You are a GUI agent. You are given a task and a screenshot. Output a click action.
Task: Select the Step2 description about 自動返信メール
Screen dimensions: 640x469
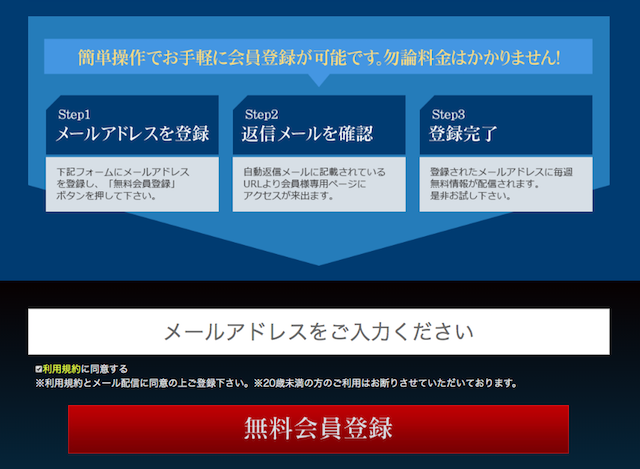coord(318,183)
